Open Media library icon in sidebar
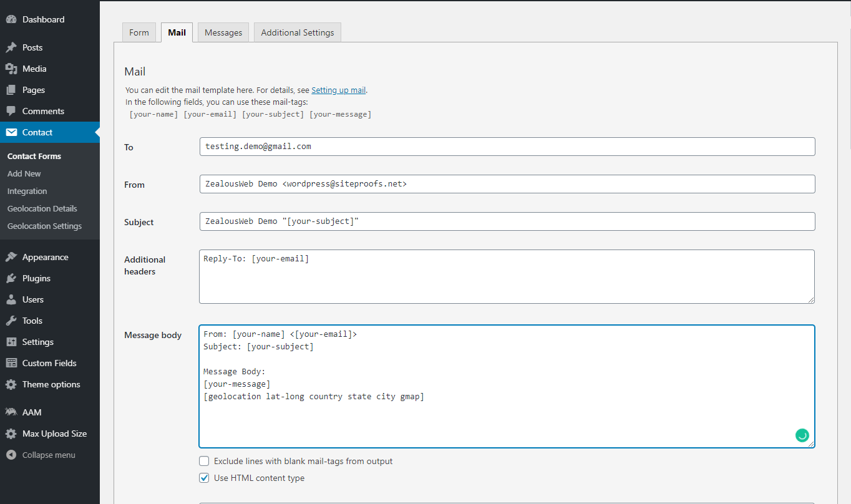This screenshot has width=851, height=504. 11,69
